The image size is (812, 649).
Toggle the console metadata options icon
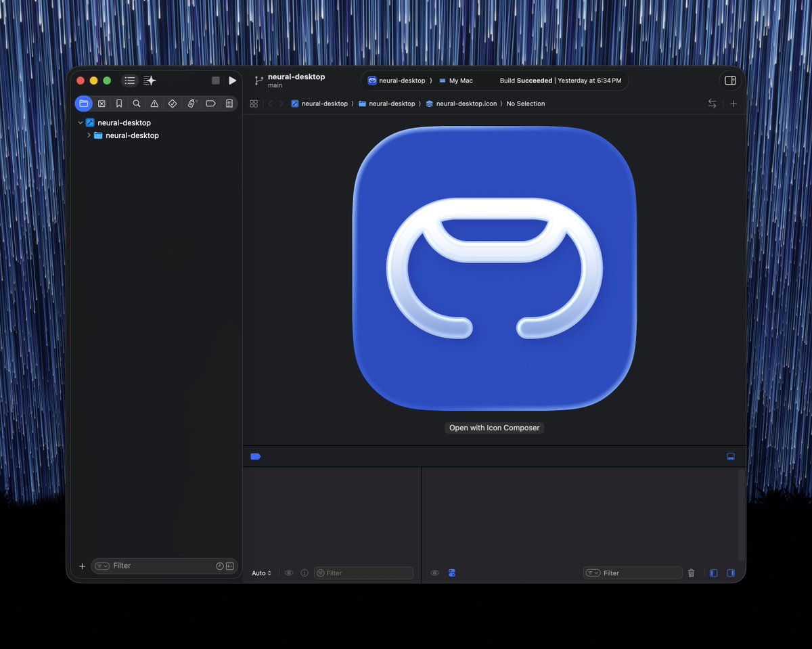pyautogui.click(x=452, y=573)
